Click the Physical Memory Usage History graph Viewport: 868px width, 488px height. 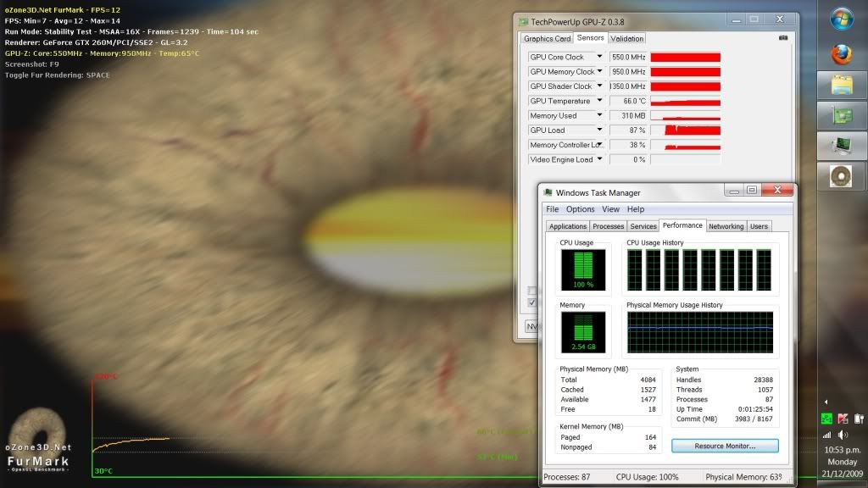(x=700, y=332)
